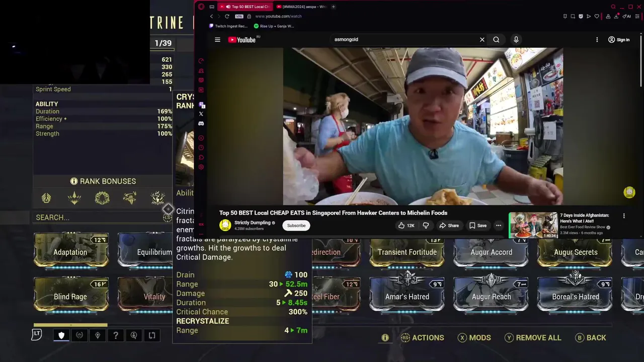This screenshot has width=644, height=362.
Task: Open more video actions ellipsis next to Save
Action: 498,226
